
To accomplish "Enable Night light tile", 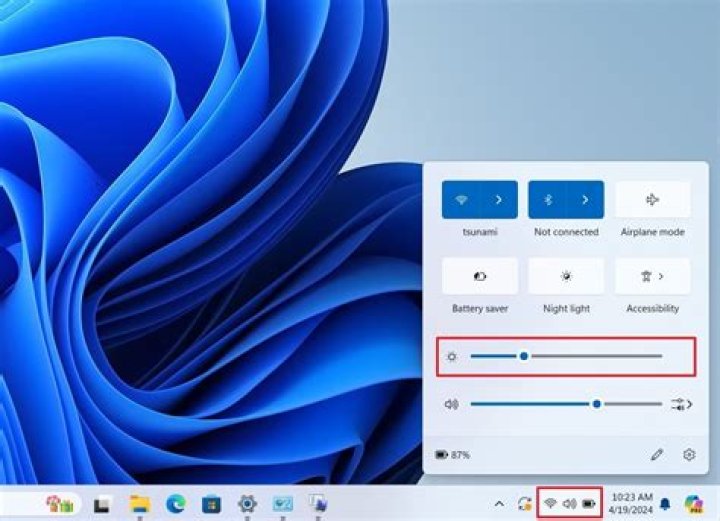I will [x=566, y=276].
